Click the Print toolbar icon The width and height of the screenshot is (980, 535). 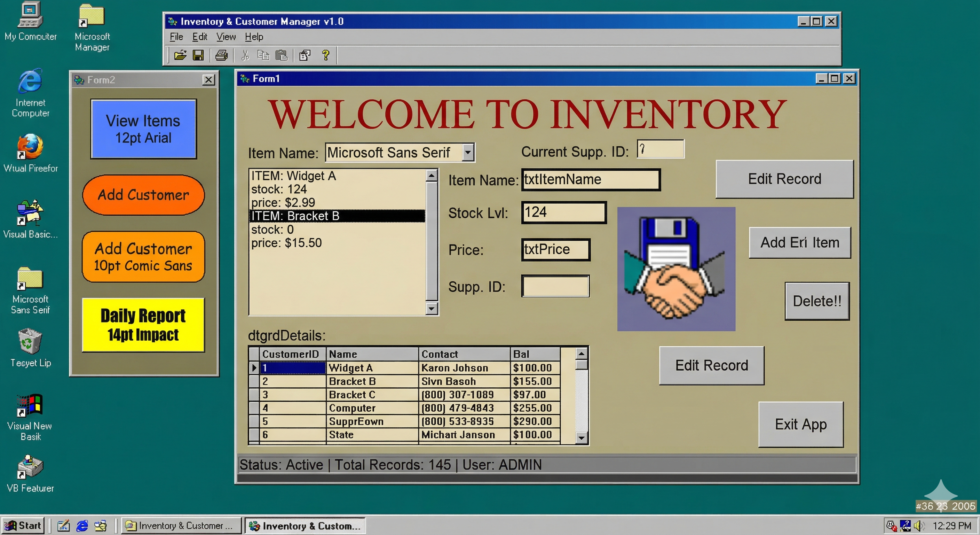point(221,56)
